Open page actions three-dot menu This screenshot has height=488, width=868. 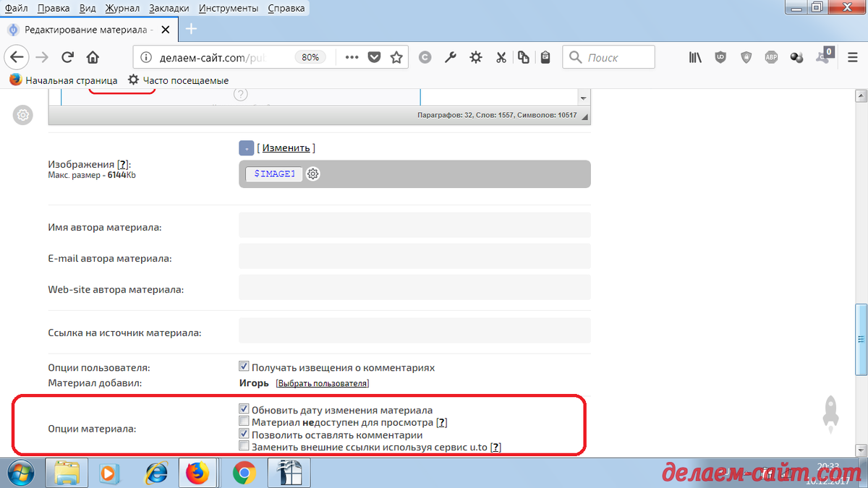pyautogui.click(x=352, y=57)
